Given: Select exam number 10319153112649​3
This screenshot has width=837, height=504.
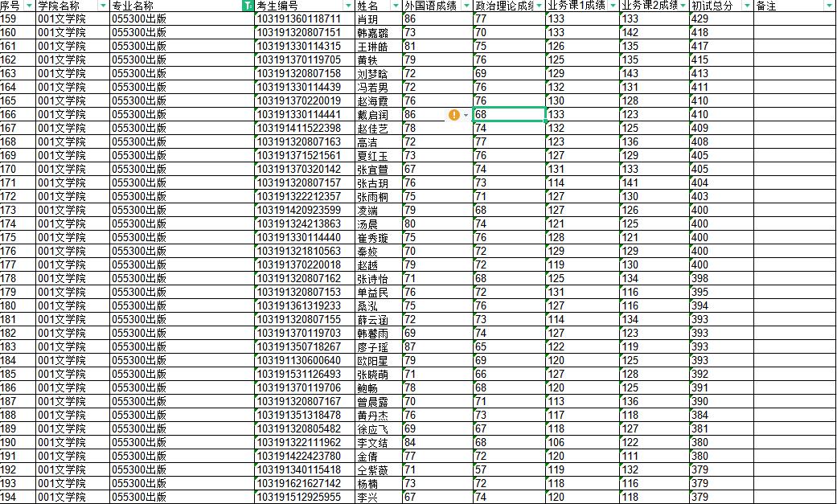Looking at the screenshot, I should pyautogui.click(x=305, y=375).
